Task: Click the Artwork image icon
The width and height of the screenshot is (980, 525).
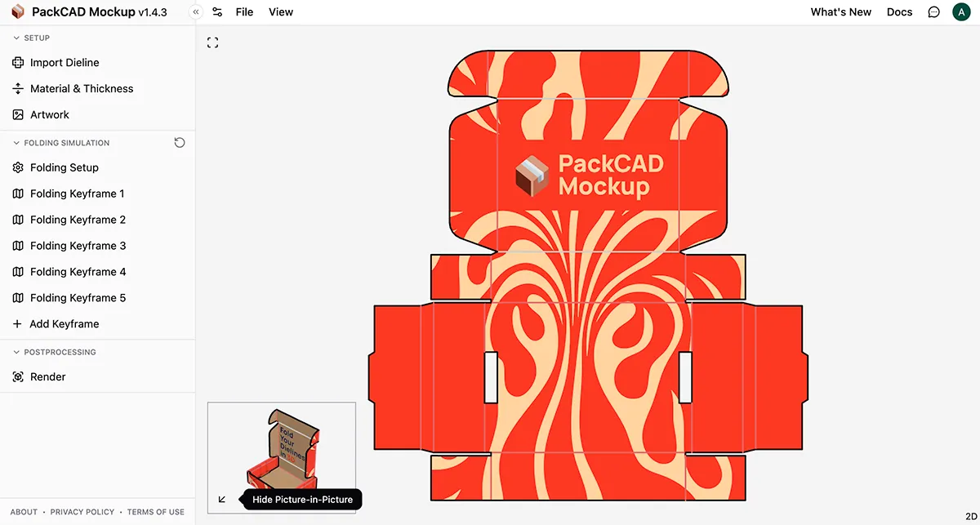Action: pos(18,115)
